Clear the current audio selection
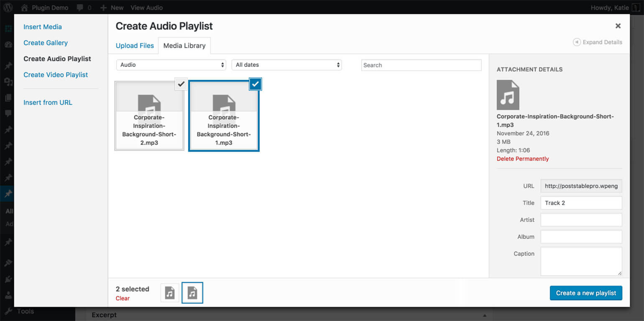 click(123, 298)
